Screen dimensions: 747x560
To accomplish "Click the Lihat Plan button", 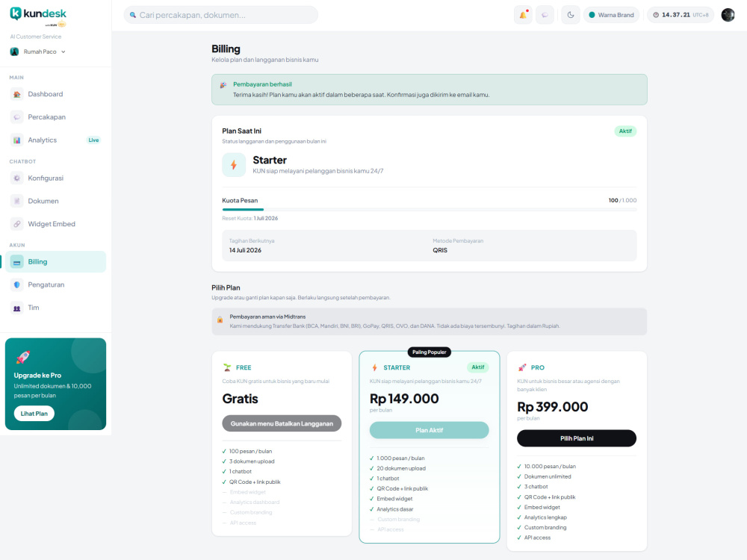I will (x=34, y=414).
